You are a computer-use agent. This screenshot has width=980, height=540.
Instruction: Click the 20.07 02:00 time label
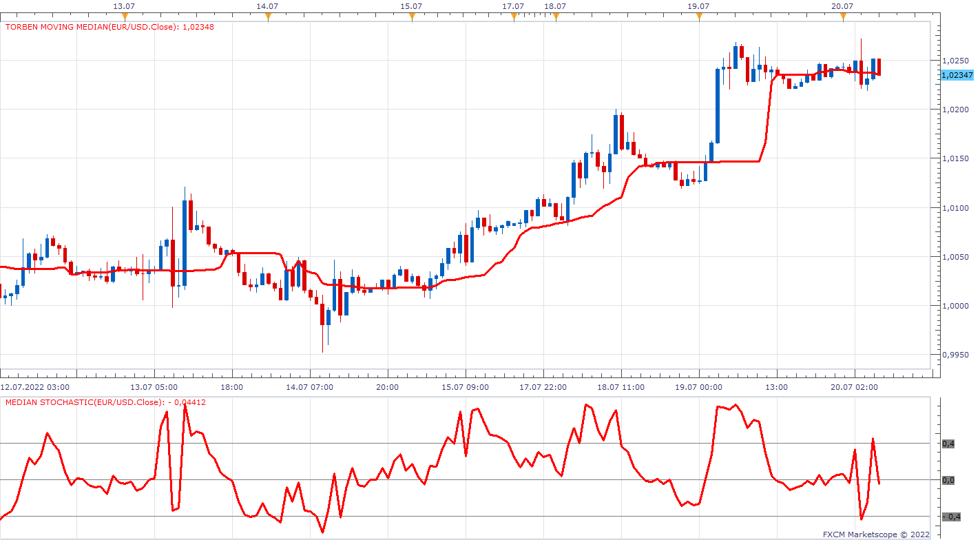coord(855,387)
